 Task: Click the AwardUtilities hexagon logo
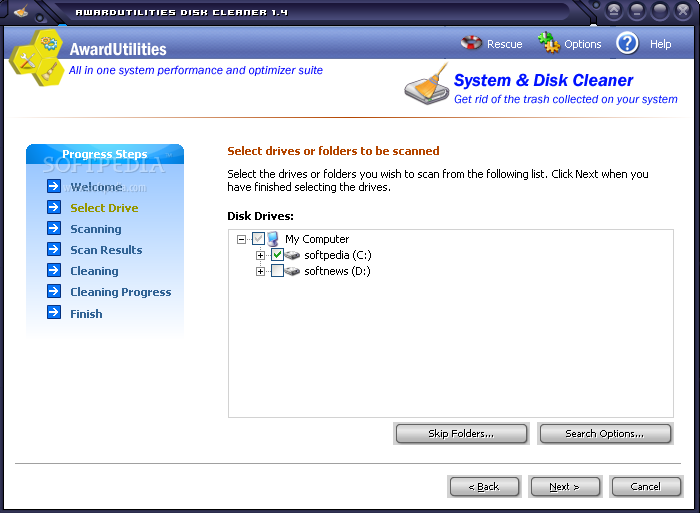37,58
